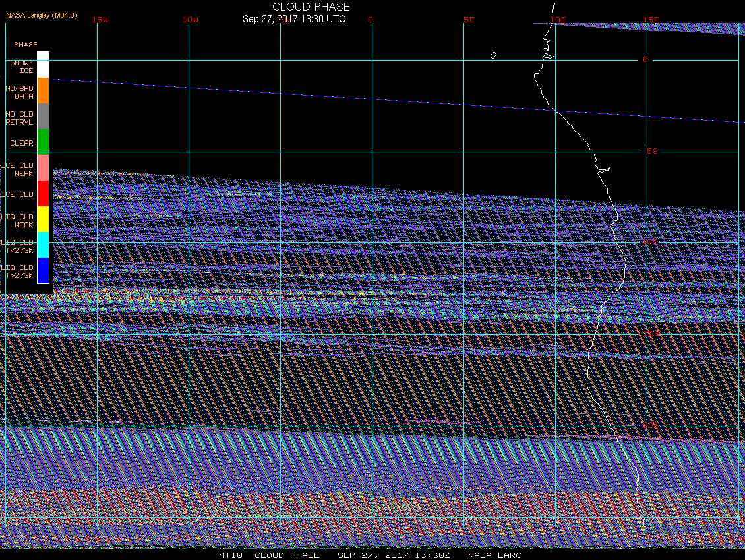Select the "Sep 27, 2017 13:30 UTC" timestamp
The width and height of the screenshot is (745, 560).
point(294,19)
